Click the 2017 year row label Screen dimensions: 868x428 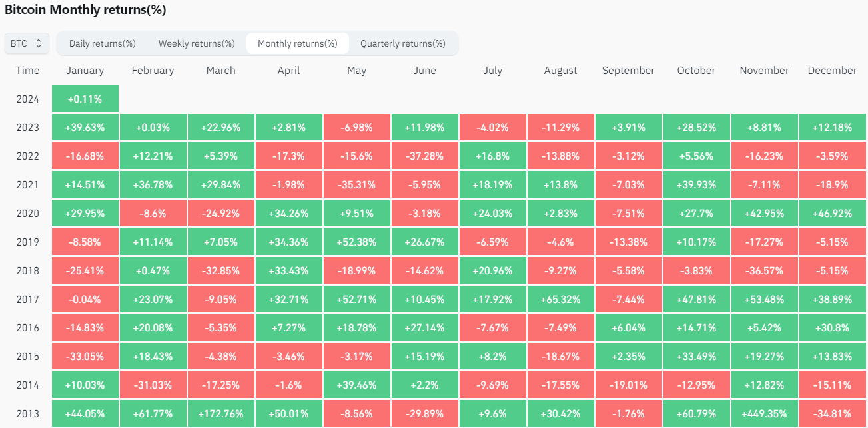27,299
